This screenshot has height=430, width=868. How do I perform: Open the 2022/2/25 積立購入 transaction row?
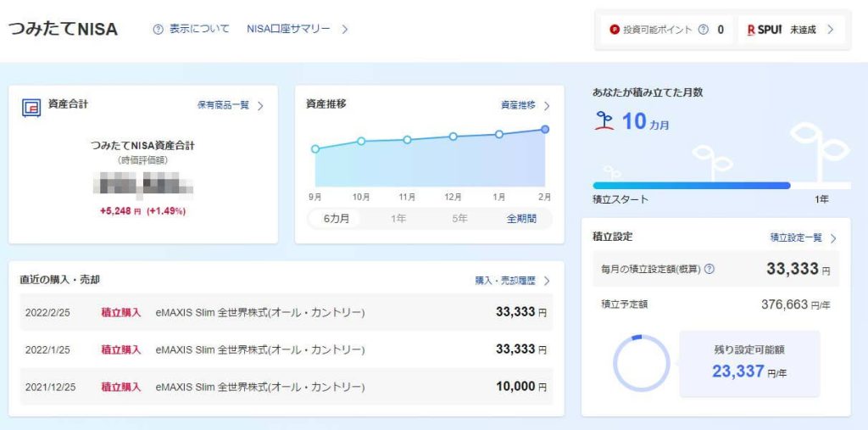[x=287, y=312]
